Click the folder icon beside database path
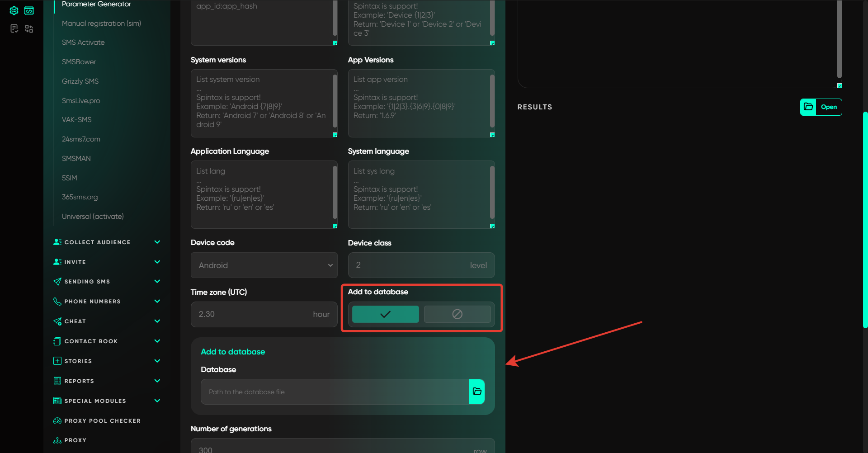The height and width of the screenshot is (453, 868). (477, 392)
